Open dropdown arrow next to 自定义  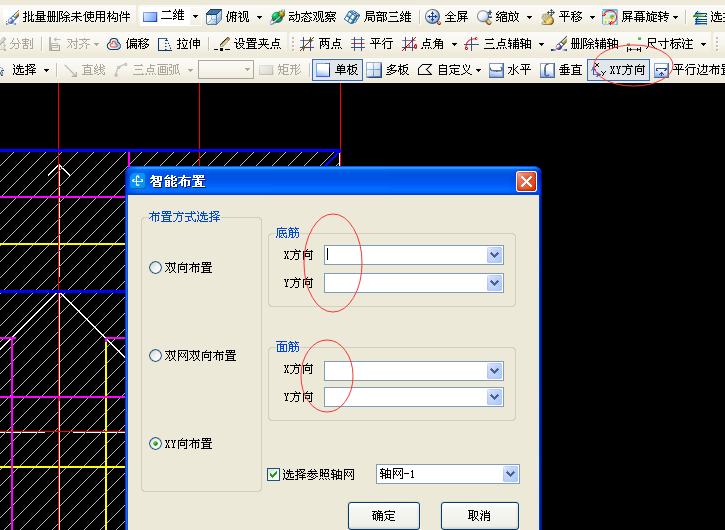click(x=479, y=70)
